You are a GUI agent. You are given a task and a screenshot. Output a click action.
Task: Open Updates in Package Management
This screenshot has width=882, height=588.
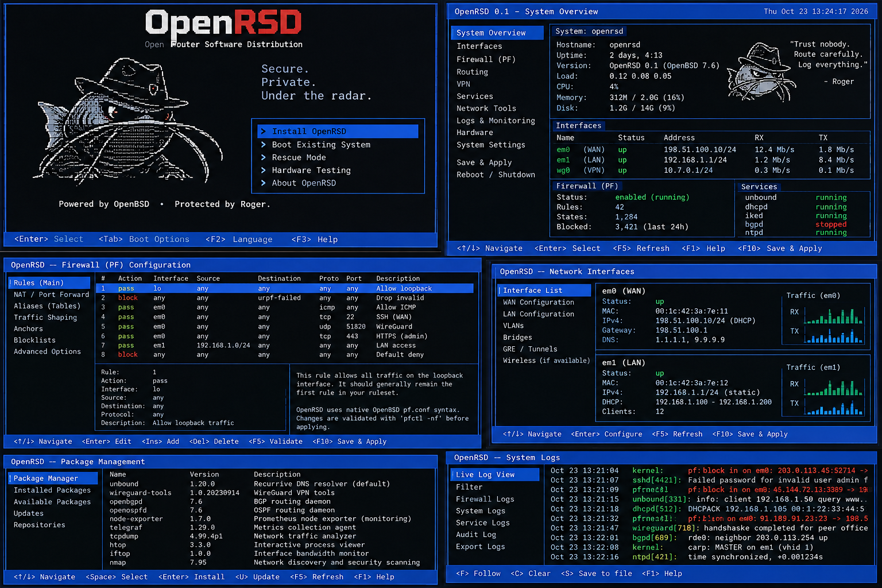[28, 513]
